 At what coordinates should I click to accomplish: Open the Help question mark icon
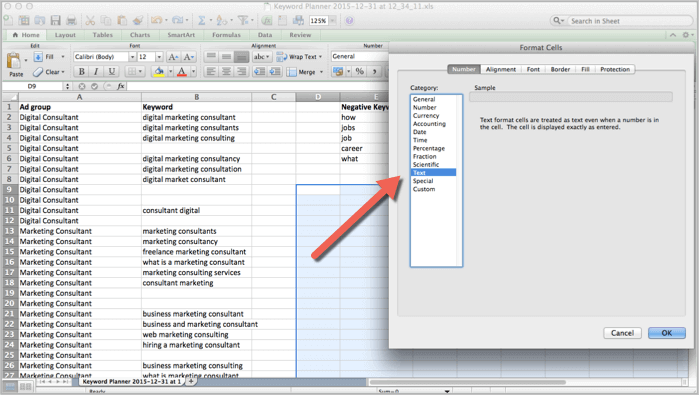(x=350, y=21)
